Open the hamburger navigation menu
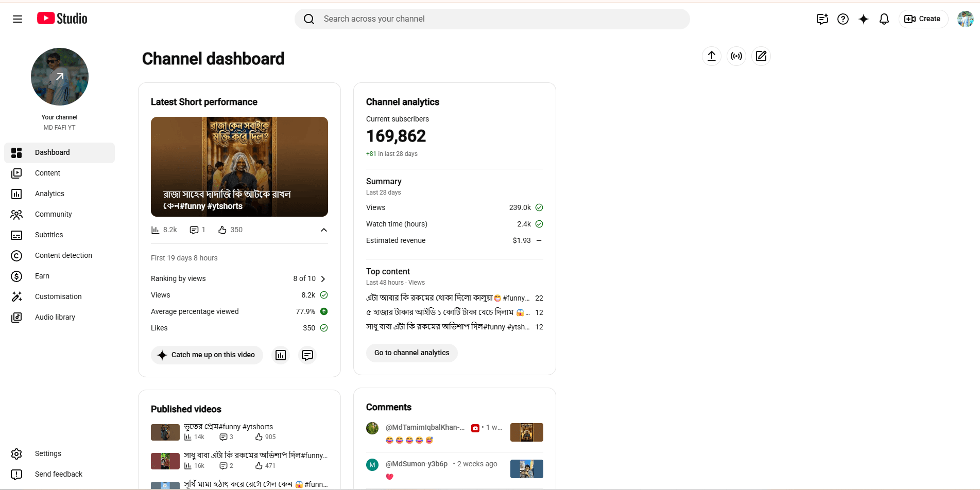 18,19
